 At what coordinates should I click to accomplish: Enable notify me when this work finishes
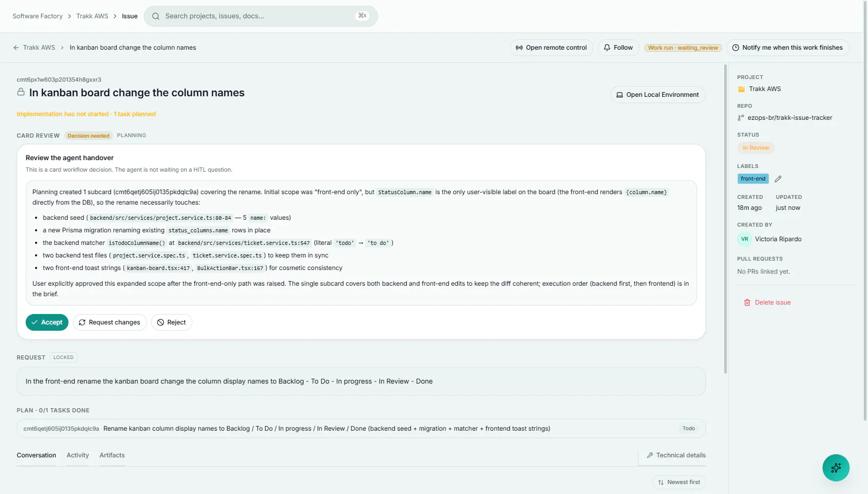pyautogui.click(x=787, y=48)
